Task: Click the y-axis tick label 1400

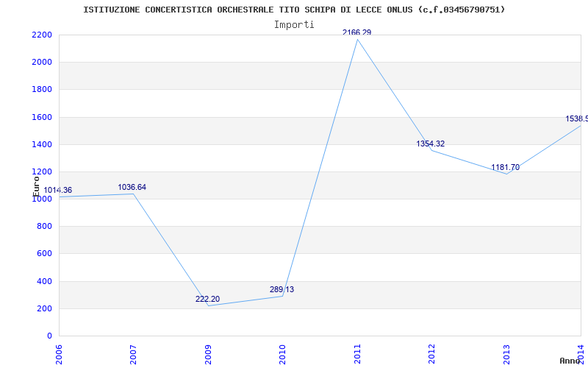Action: (42, 144)
